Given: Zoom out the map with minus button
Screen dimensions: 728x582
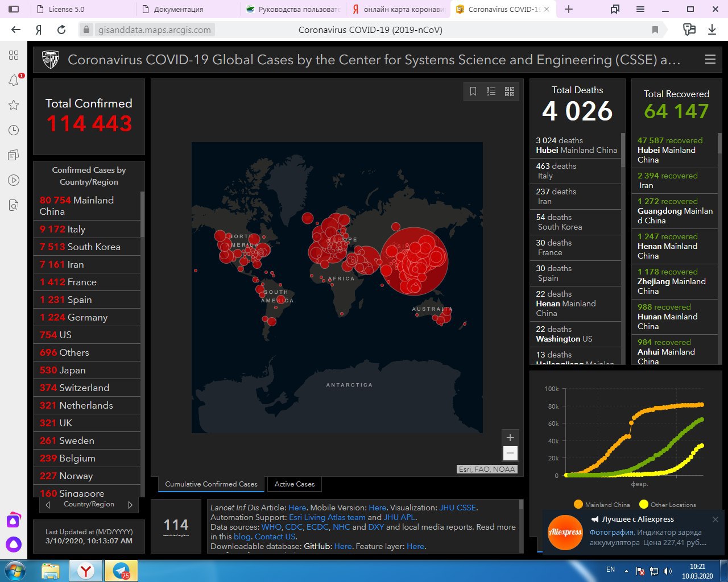Looking at the screenshot, I should [x=510, y=453].
